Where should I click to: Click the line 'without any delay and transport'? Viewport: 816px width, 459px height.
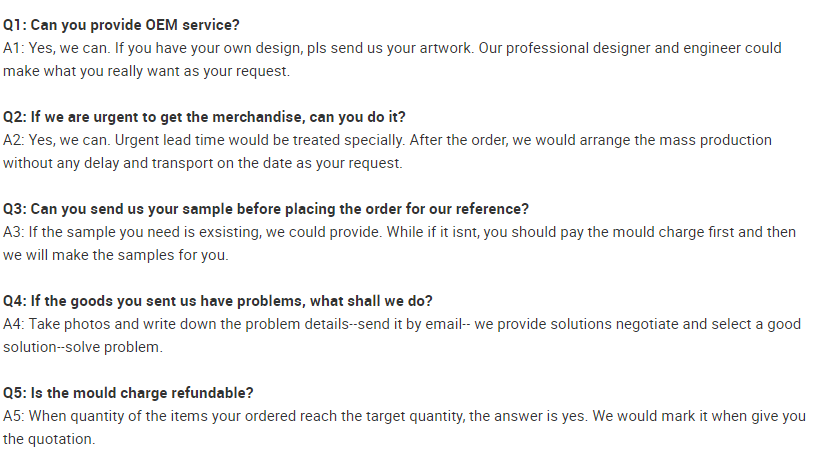click(202, 163)
